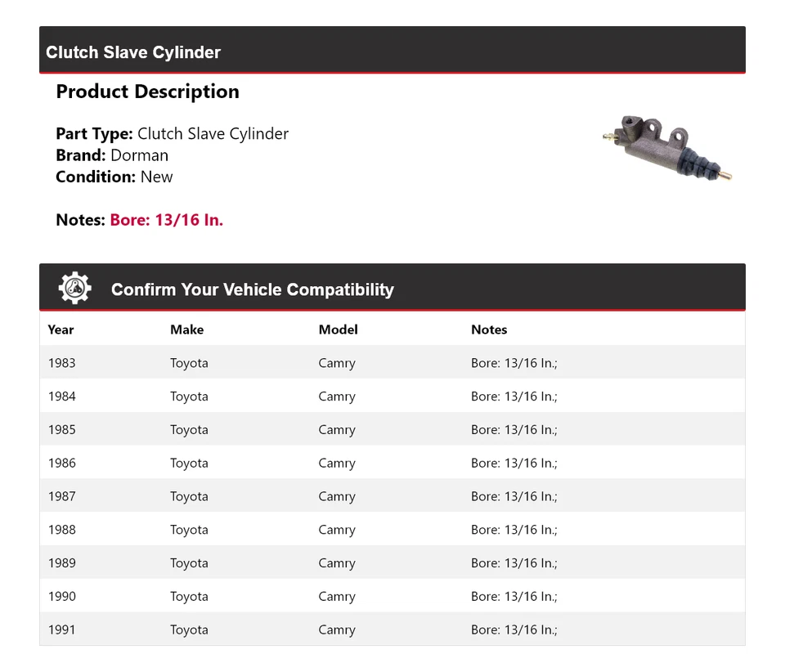Select the 1983 year cell
This screenshot has width=785, height=672.
coord(62,363)
